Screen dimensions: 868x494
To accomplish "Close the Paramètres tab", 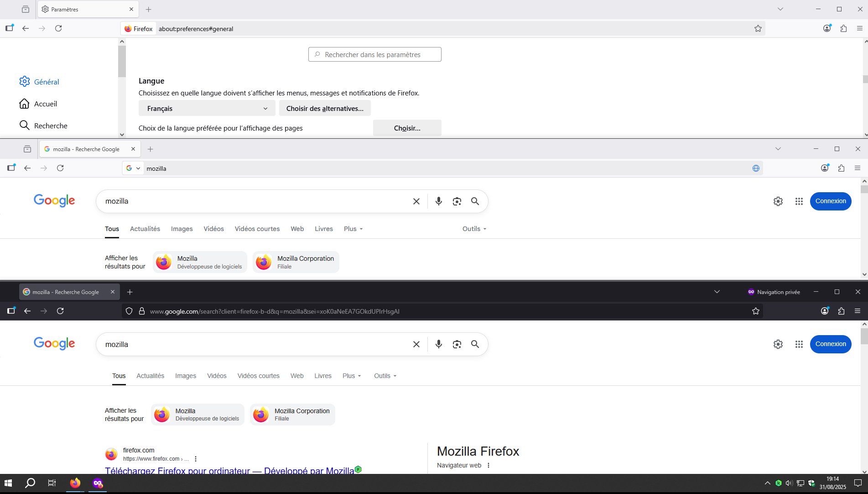I will [131, 9].
